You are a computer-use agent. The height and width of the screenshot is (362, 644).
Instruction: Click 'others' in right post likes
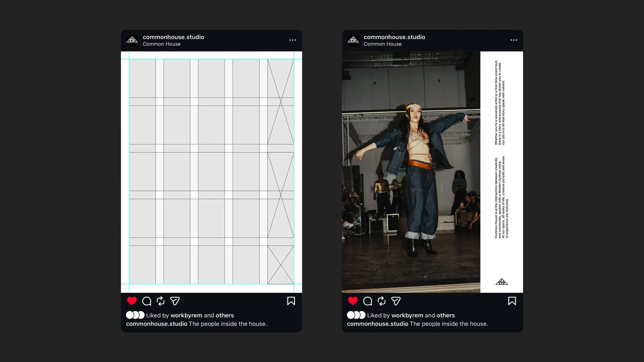446,315
